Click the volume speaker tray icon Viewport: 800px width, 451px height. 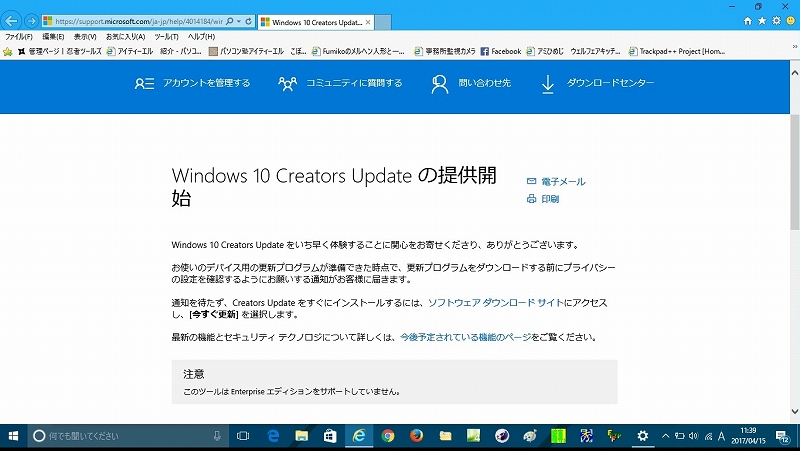[693, 436]
